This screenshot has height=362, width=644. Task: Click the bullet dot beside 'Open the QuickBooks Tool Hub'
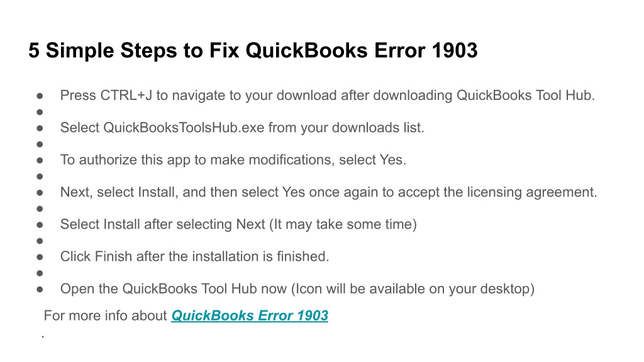click(40, 289)
